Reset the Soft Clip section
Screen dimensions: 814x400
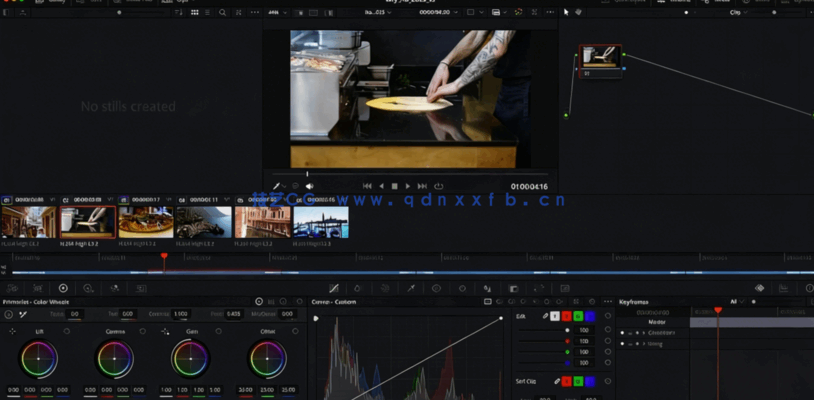tap(608, 381)
